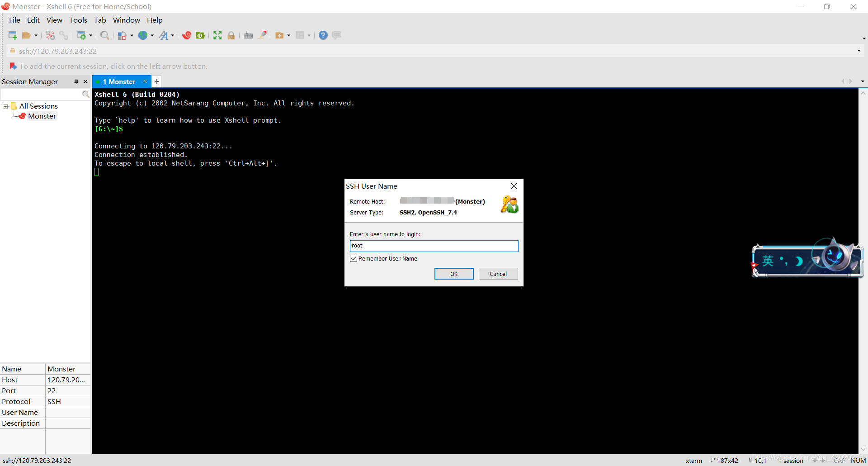This screenshot has width=868, height=466.
Task: Pin the Session Manager panel
Action: click(x=76, y=81)
